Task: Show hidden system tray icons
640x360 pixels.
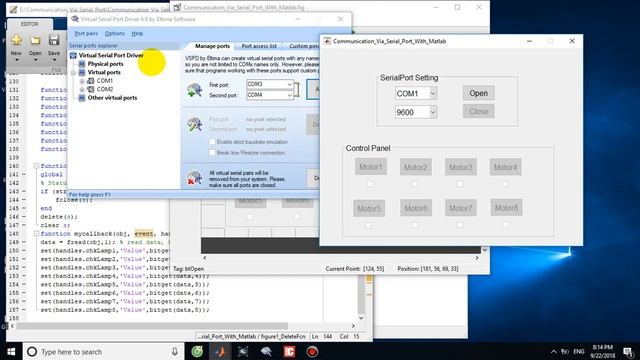Action: pos(553,351)
